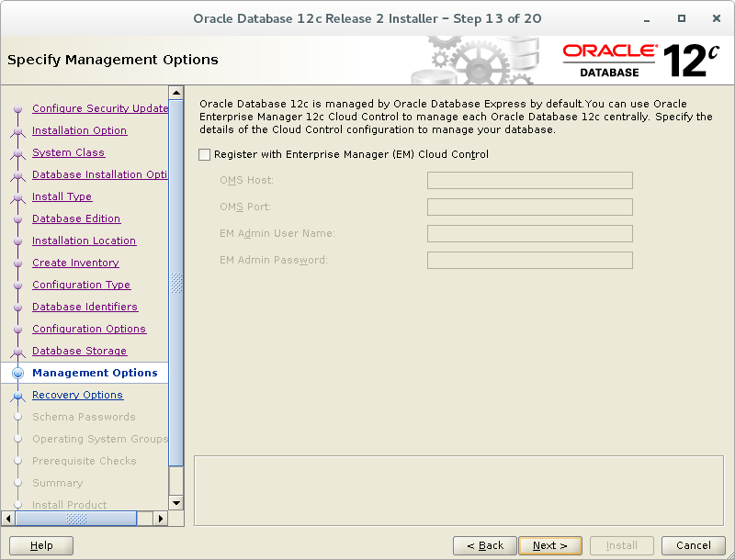The image size is (735, 560).
Task: Go to Recovery Options step
Action: (x=77, y=395)
